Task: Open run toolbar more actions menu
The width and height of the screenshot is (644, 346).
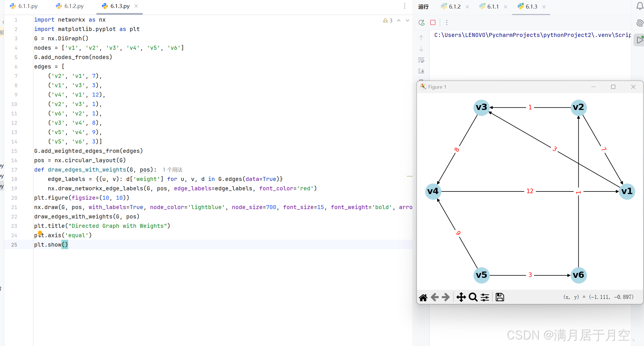Action: point(447,22)
